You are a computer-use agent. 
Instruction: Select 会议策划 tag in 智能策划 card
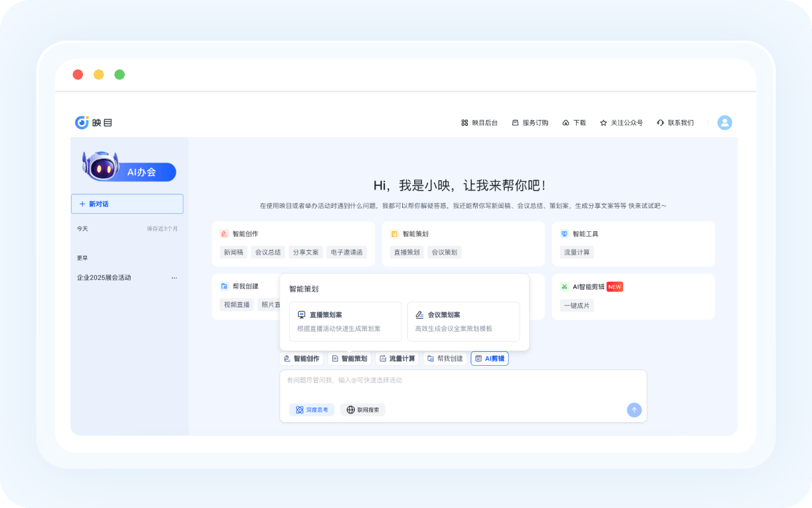click(444, 252)
